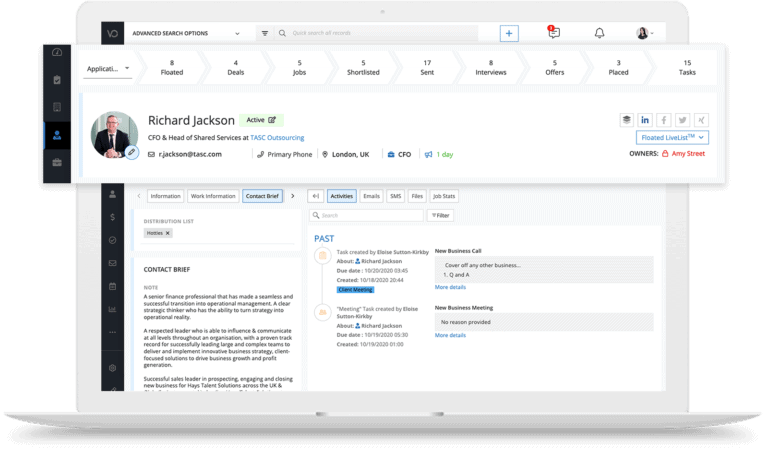The image size is (768, 452).
Task: Select the 5 Jobs pipeline stage
Action: click(x=299, y=68)
